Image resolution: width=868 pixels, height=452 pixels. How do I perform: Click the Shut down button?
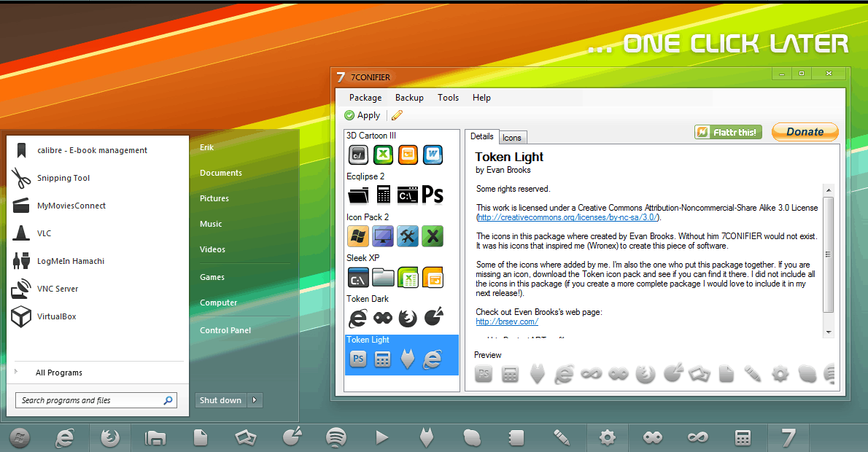220,400
